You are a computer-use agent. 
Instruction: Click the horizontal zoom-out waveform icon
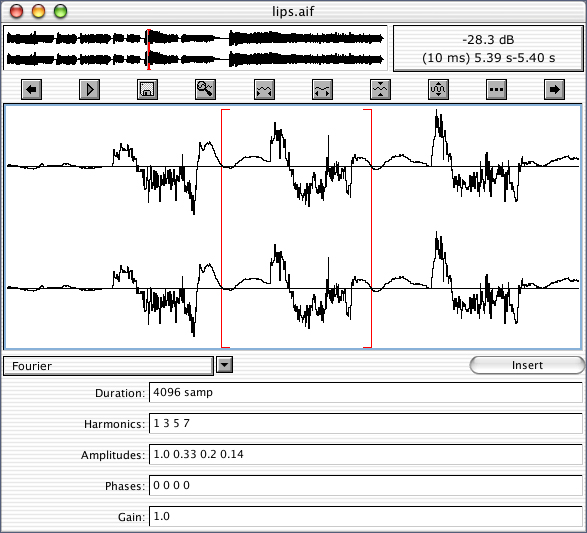pyautogui.click(x=322, y=89)
